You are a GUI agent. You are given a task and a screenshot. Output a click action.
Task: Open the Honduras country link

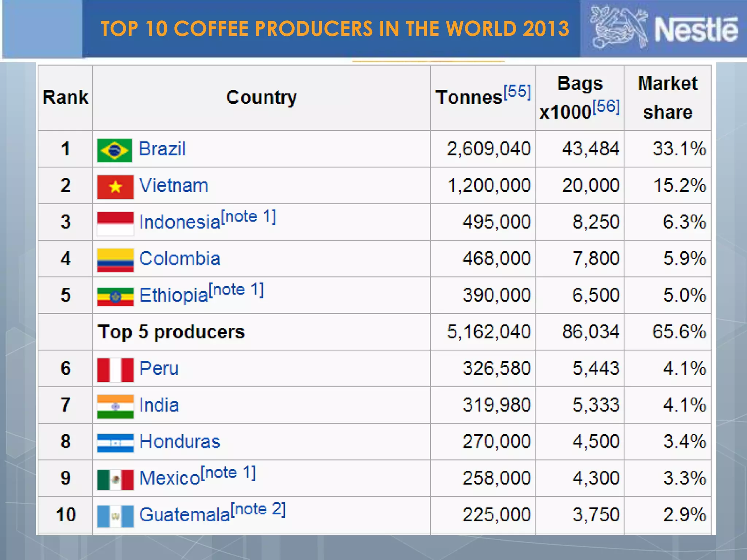180,442
